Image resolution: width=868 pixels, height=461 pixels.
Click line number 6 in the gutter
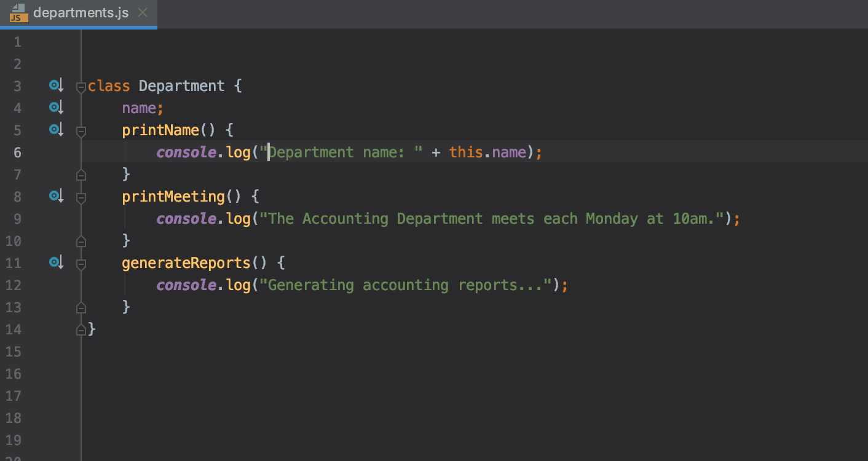(17, 152)
